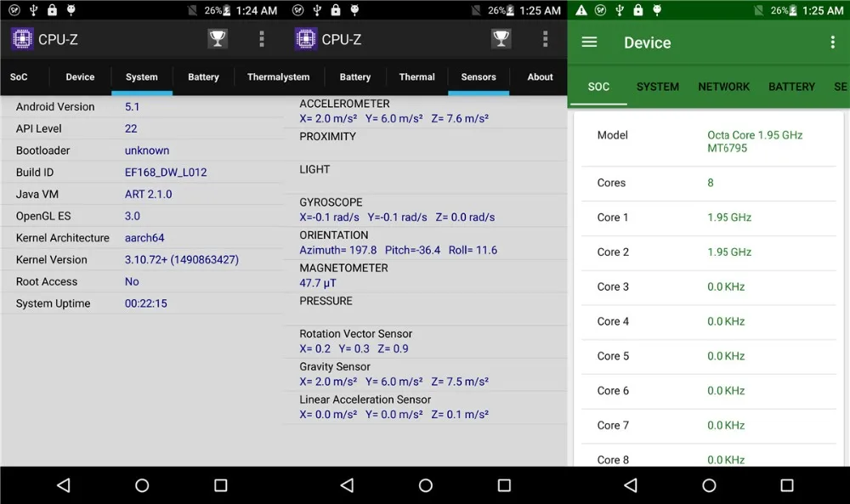This screenshot has height=504, width=850.
Task: Tap warning triangle icon in Device status bar
Action: point(581,10)
